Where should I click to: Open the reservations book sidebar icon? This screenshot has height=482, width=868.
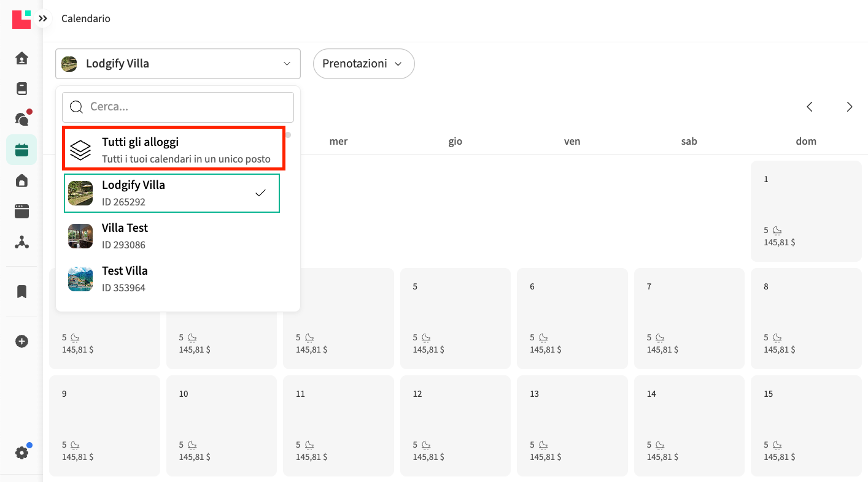(21, 89)
